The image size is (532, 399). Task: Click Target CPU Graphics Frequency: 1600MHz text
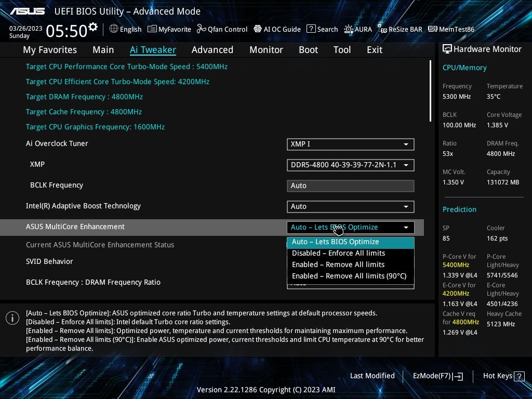[x=96, y=127]
